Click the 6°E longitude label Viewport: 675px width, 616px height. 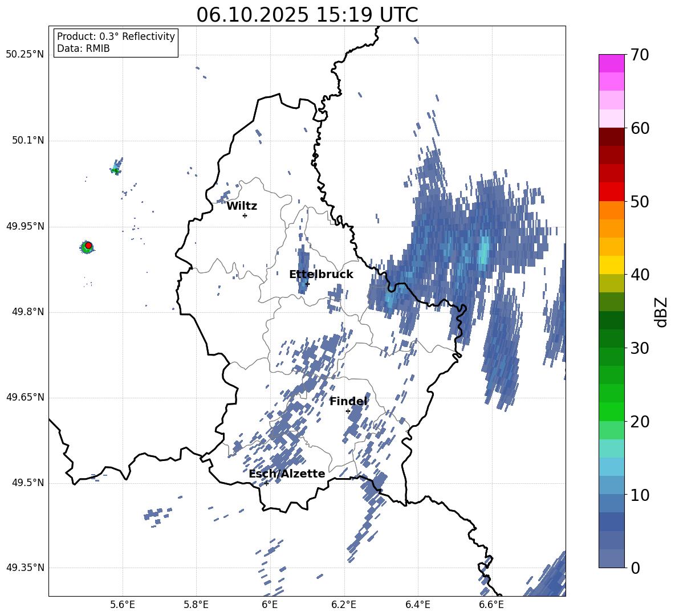point(270,605)
